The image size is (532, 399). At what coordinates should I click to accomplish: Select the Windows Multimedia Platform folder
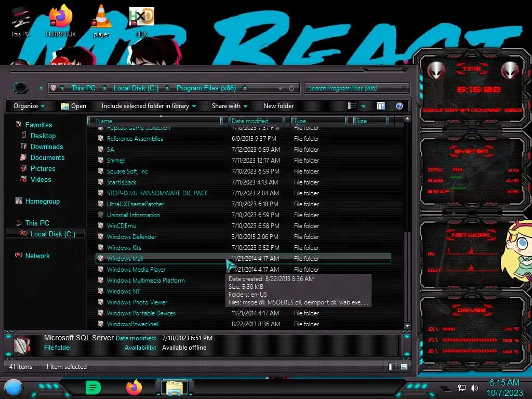(146, 280)
